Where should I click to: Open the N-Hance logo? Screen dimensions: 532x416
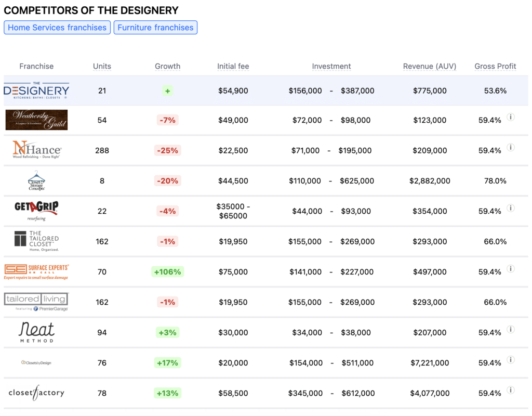coord(37,150)
